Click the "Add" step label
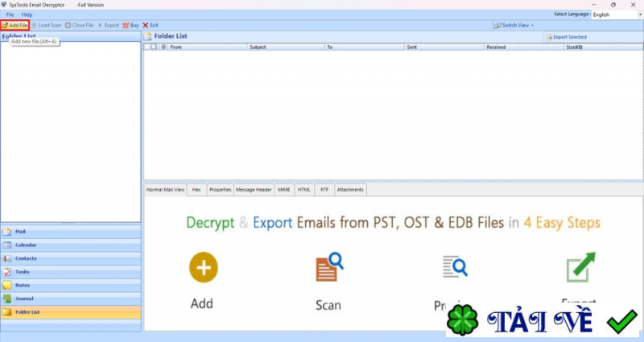The image size is (644, 342). point(202,304)
